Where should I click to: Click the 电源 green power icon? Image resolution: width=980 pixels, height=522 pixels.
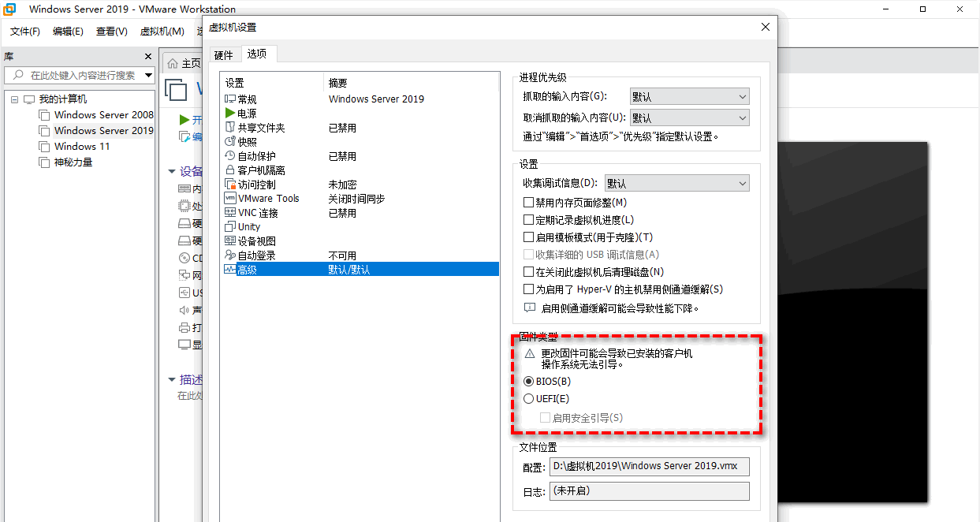coord(230,114)
